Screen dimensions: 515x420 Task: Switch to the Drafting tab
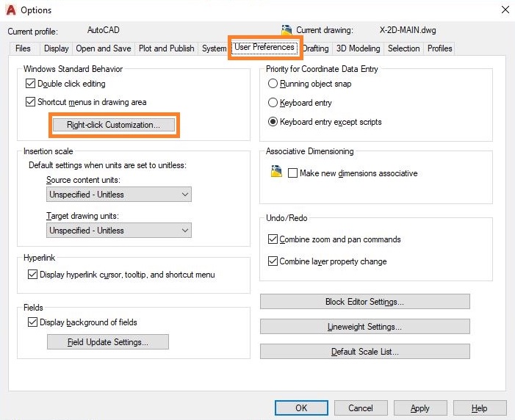point(315,48)
